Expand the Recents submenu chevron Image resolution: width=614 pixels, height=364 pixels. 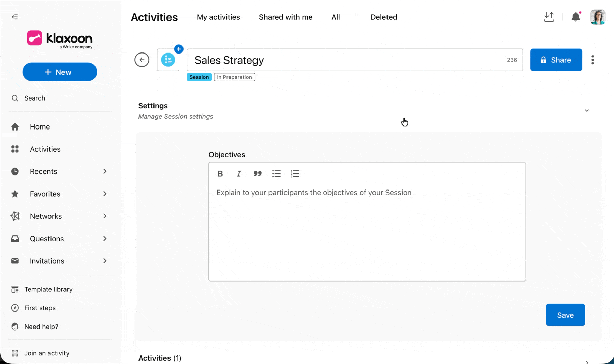point(105,171)
